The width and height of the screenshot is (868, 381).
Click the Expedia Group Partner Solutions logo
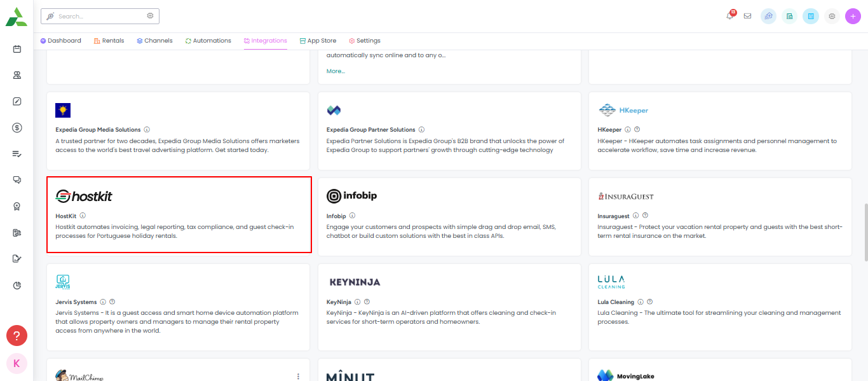[334, 110]
